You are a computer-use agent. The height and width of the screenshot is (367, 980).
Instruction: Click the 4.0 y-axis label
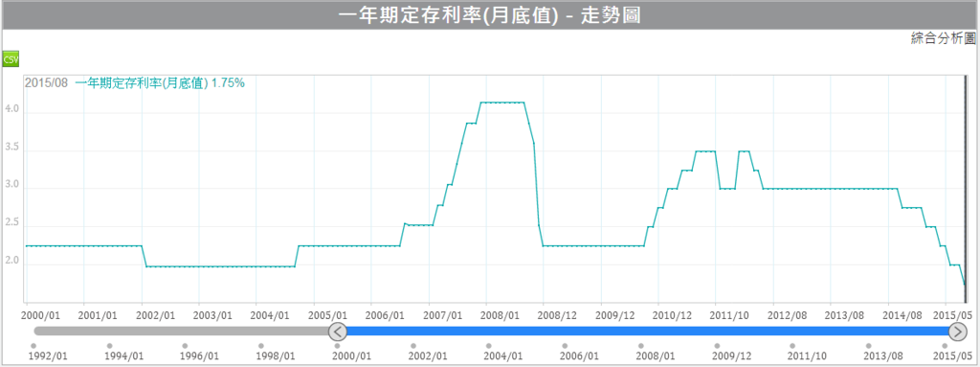pyautogui.click(x=12, y=109)
